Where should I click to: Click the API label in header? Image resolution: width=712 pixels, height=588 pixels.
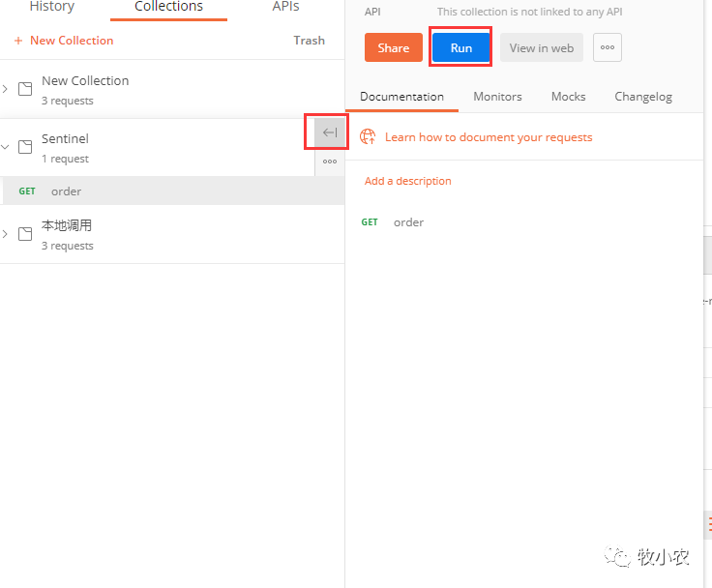click(372, 12)
